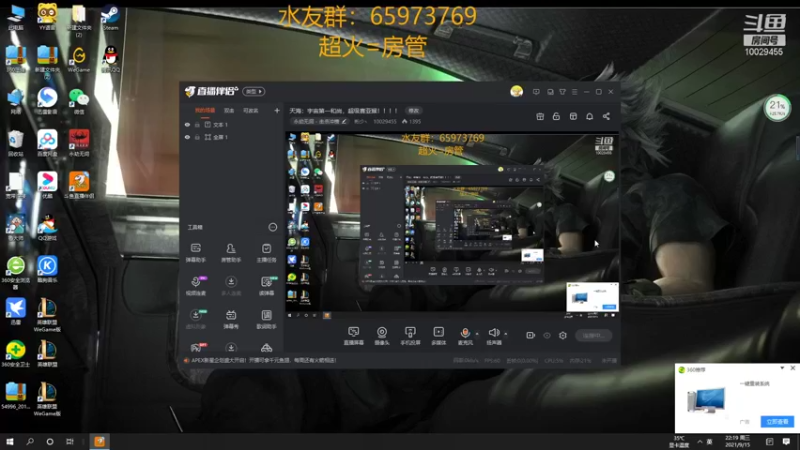Toggle the unlock icon above the preview
The image size is (800, 450).
pos(556,116)
